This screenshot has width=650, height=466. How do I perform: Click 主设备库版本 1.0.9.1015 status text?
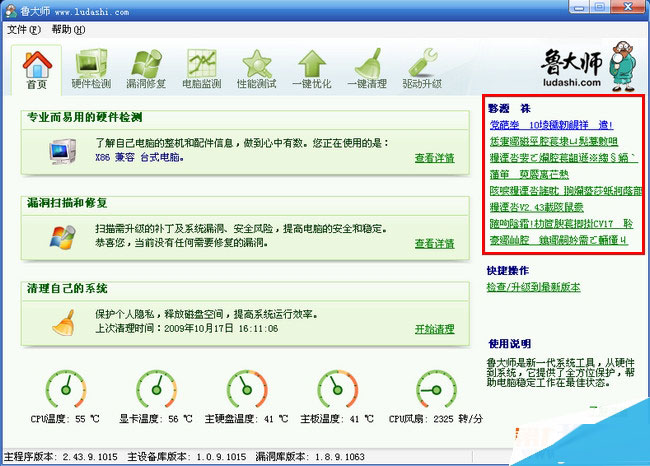pyautogui.click(x=187, y=457)
